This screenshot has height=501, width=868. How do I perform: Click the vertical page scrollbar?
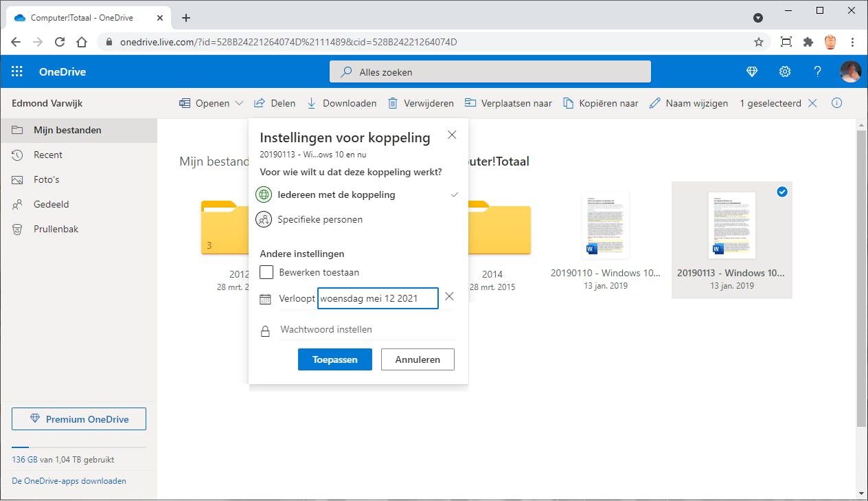click(x=862, y=278)
